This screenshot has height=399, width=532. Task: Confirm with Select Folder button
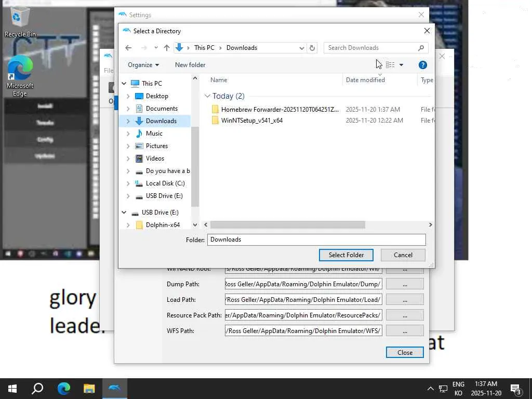click(346, 255)
